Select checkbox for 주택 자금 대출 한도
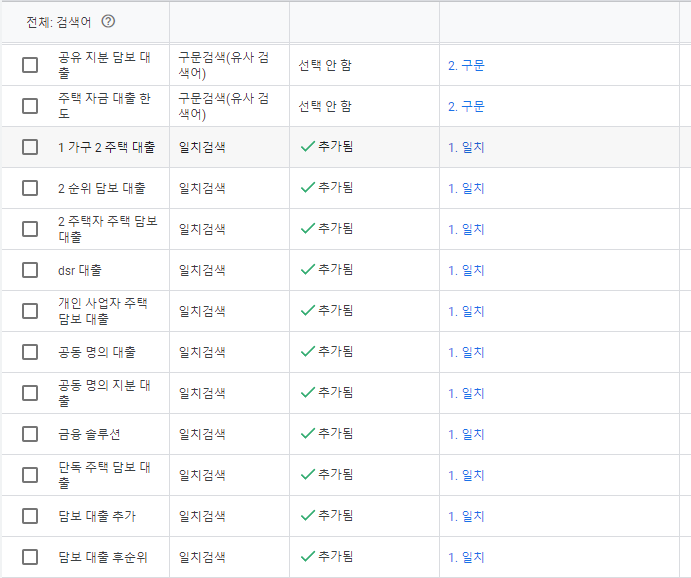 (30, 106)
